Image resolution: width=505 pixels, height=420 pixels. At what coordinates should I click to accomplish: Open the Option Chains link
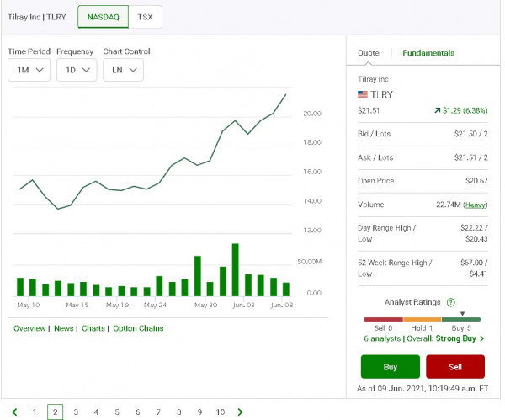tap(138, 328)
